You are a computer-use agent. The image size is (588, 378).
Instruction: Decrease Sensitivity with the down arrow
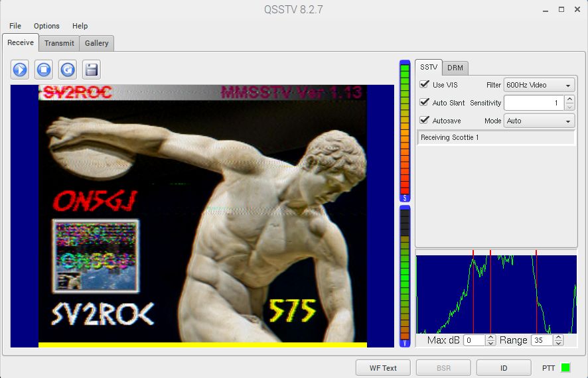coord(569,107)
